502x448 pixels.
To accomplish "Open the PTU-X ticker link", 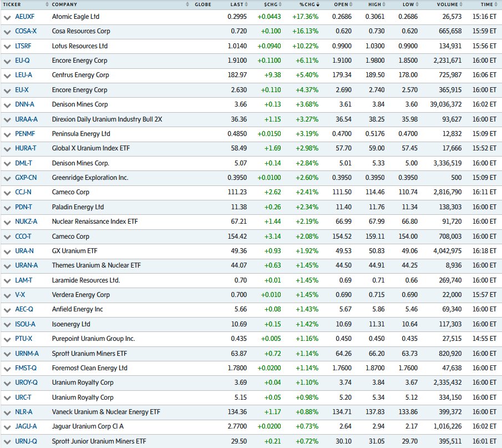I will [24, 339].
